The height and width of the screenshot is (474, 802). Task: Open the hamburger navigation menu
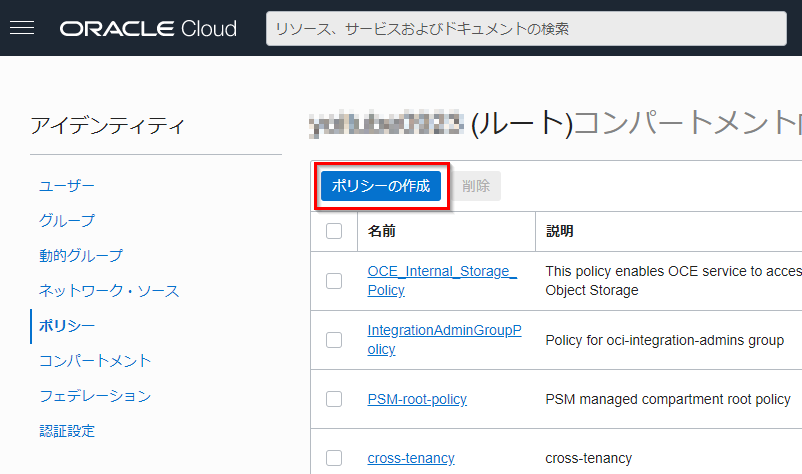coord(21,28)
